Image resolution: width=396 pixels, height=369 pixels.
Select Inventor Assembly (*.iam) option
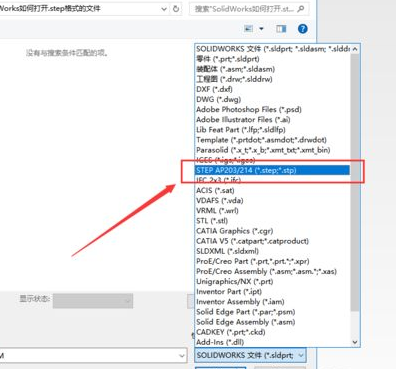[x=272, y=302]
